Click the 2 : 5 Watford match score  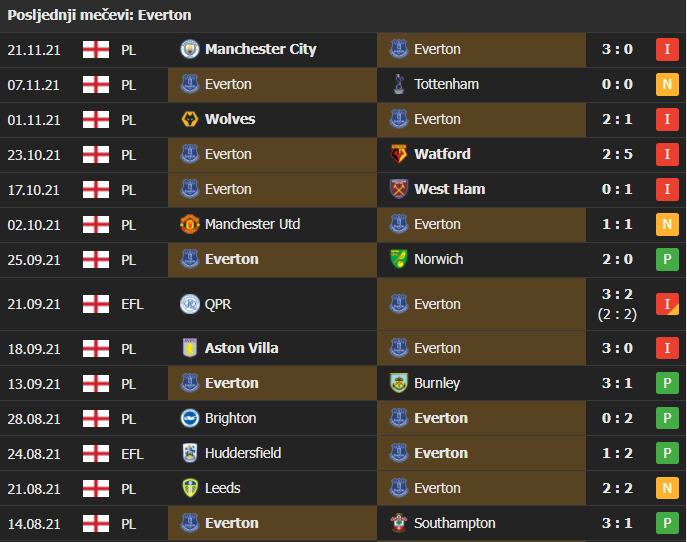click(617, 154)
